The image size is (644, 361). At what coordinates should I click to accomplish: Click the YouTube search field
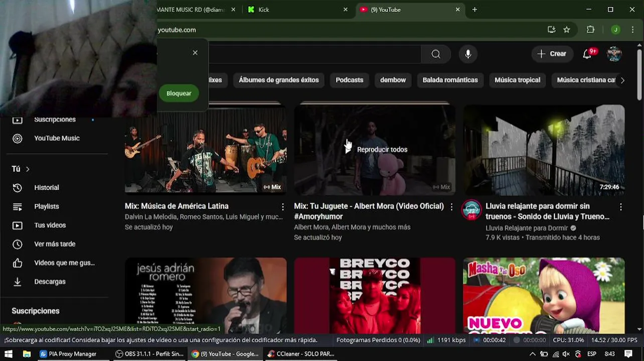tap(315, 54)
